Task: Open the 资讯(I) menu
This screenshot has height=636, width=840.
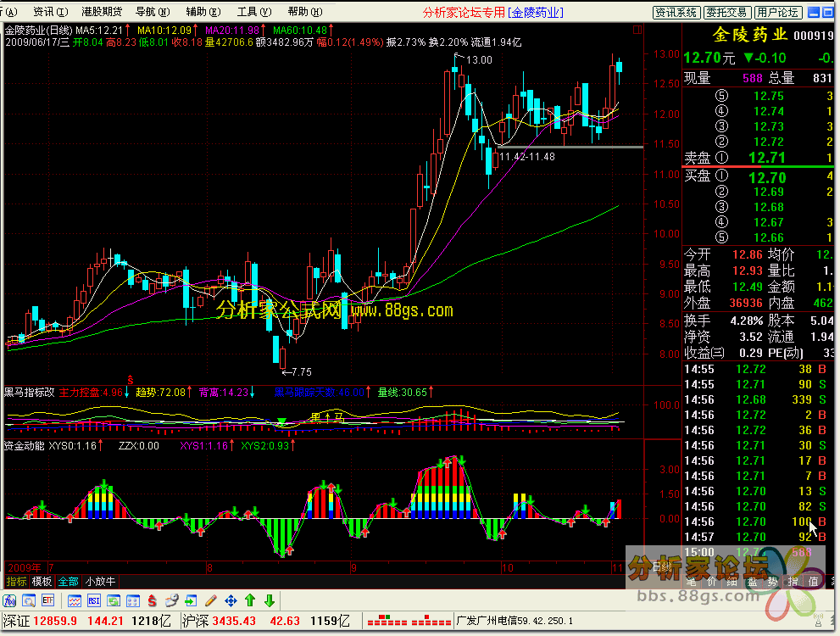Action: pos(50,11)
